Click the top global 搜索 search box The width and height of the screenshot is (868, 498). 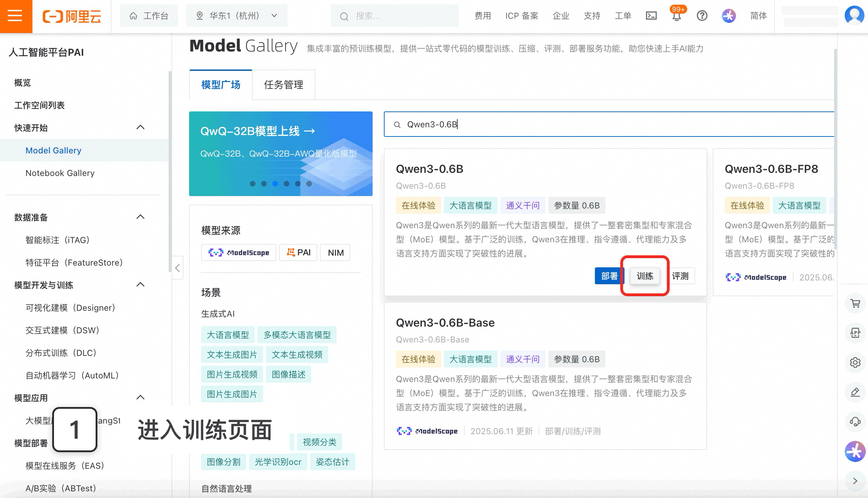pos(394,16)
